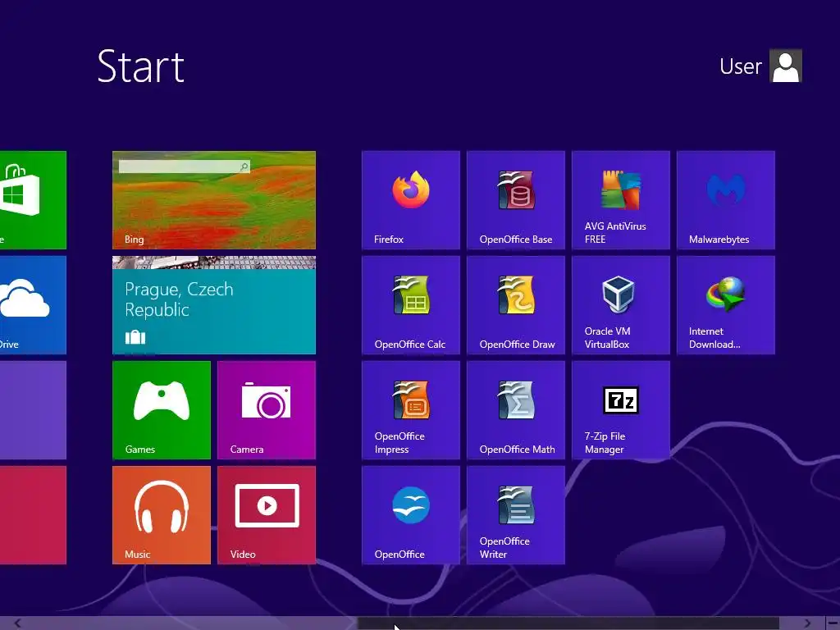Viewport: 840px width, 630px height.
Task: Click the User name label
Action: (x=741, y=66)
